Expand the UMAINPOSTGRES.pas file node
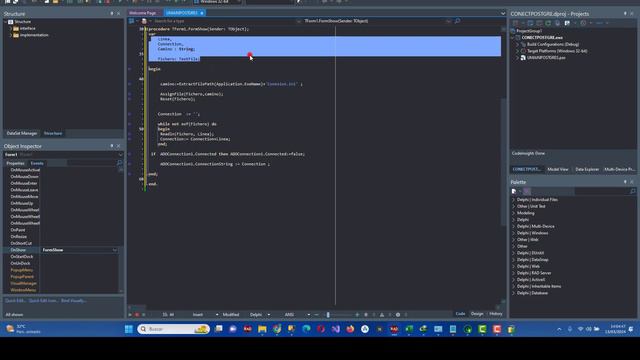This screenshot has width=640, height=360. tap(517, 58)
